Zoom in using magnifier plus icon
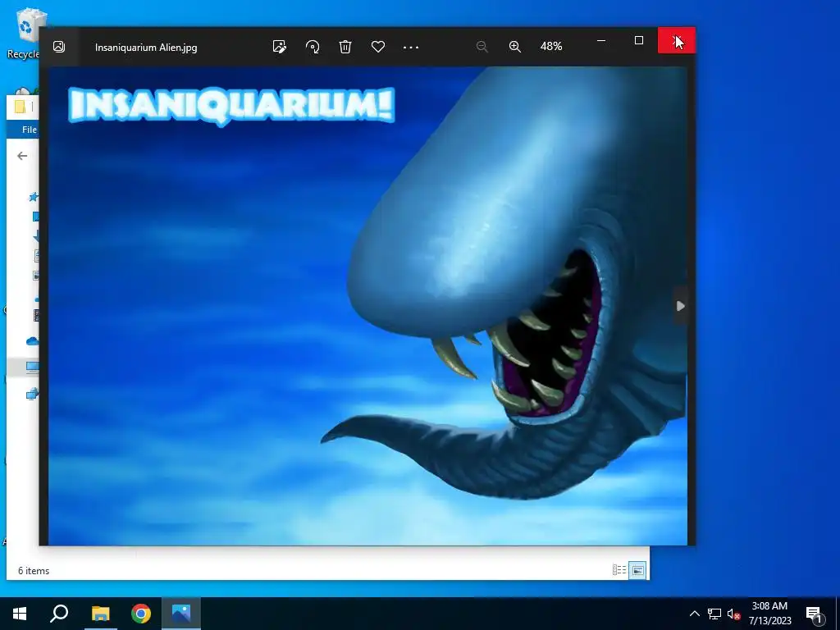Image resolution: width=840 pixels, height=630 pixels. click(515, 47)
